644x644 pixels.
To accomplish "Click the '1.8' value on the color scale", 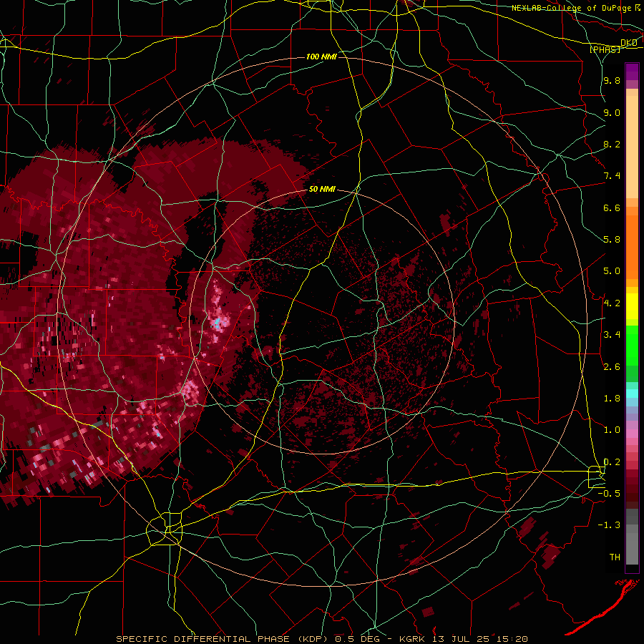I will [x=612, y=399].
